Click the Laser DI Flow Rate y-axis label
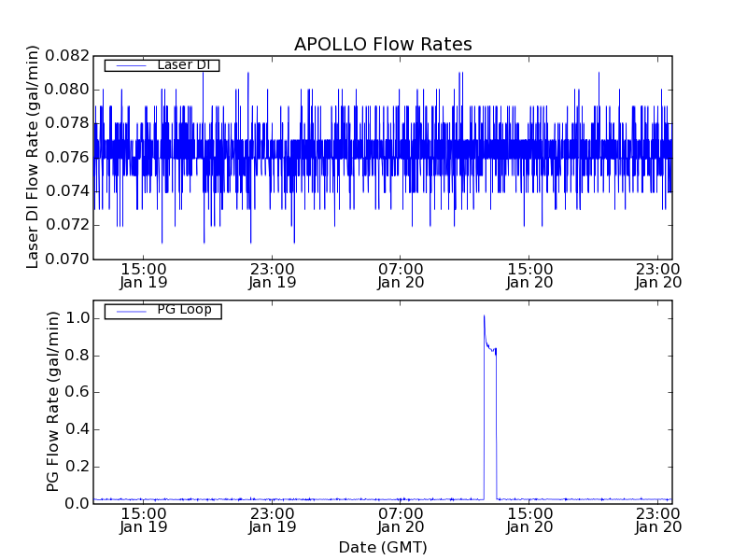747x560 pixels. coord(33,157)
